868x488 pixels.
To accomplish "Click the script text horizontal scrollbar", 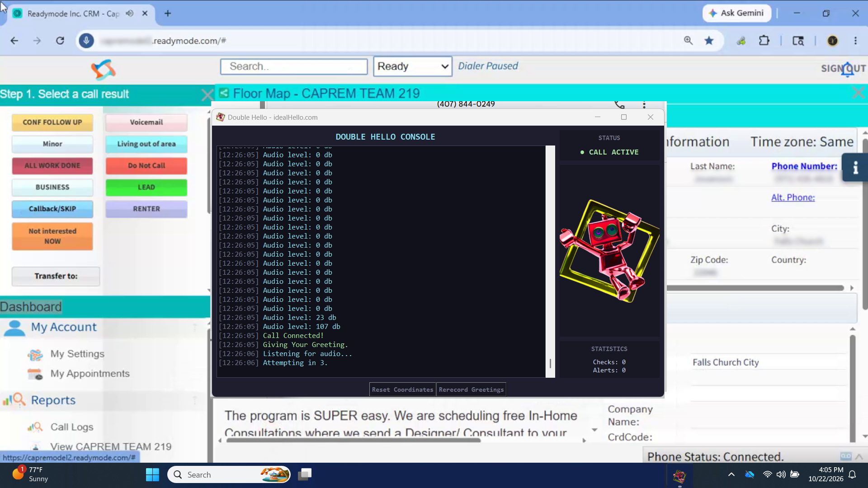I will point(354,440).
